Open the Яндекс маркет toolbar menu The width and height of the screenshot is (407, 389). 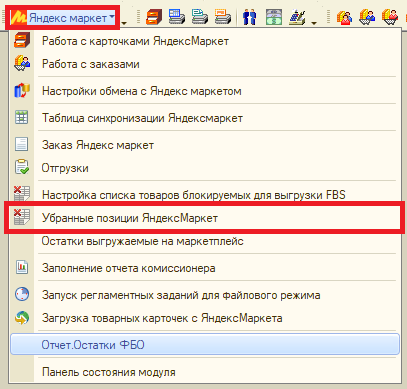(63, 18)
